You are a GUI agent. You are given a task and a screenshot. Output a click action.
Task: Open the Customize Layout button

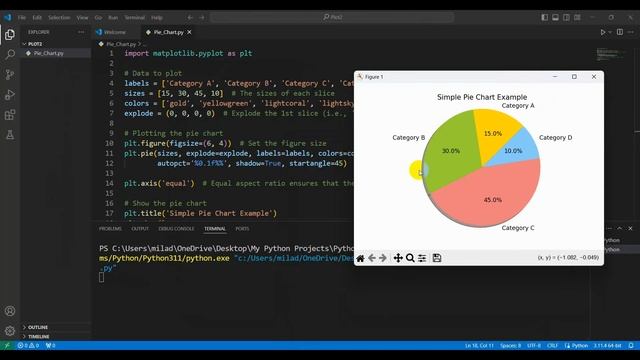578,18
